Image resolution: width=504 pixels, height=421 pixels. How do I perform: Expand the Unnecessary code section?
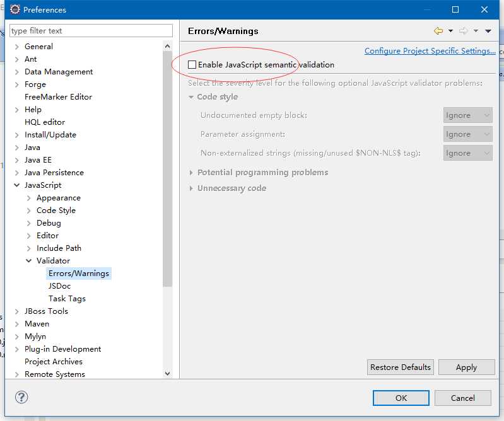(x=191, y=188)
